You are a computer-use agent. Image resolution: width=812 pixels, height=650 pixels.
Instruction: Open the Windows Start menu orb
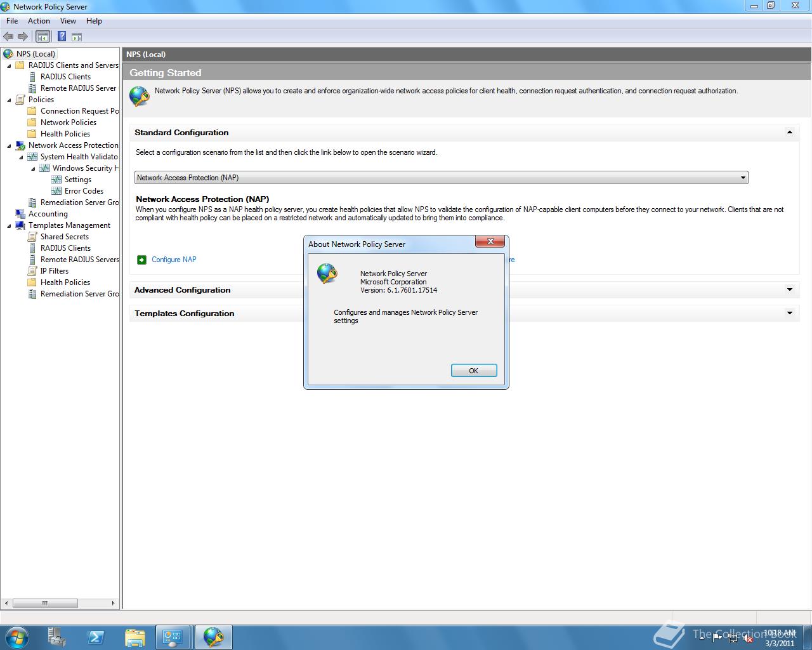coord(17,637)
